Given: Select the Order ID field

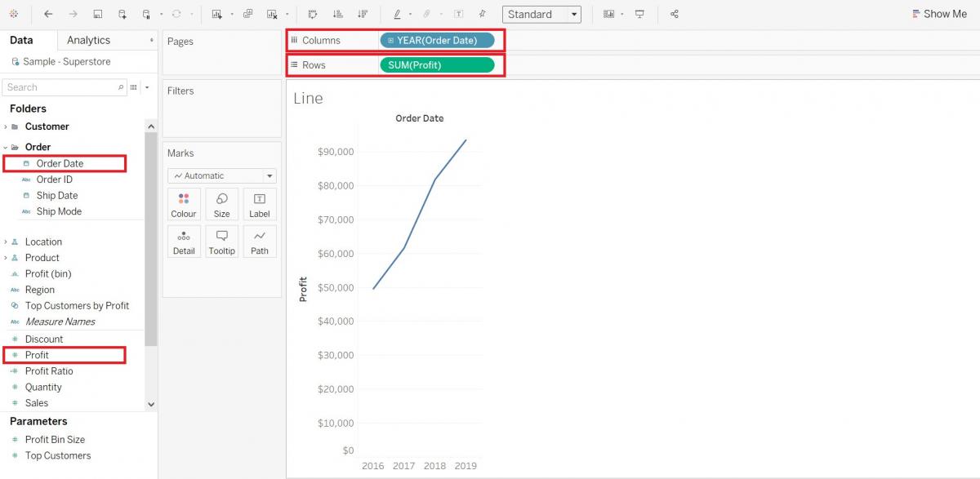Looking at the screenshot, I should 54,180.
